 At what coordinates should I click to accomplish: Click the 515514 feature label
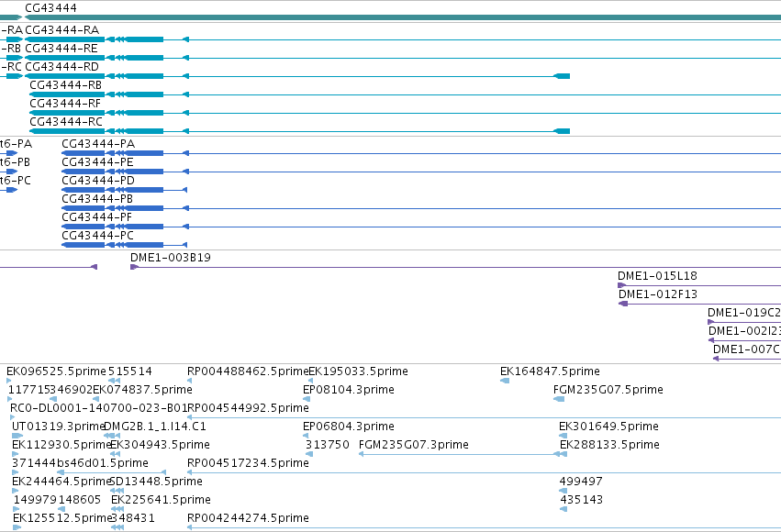[x=130, y=371]
